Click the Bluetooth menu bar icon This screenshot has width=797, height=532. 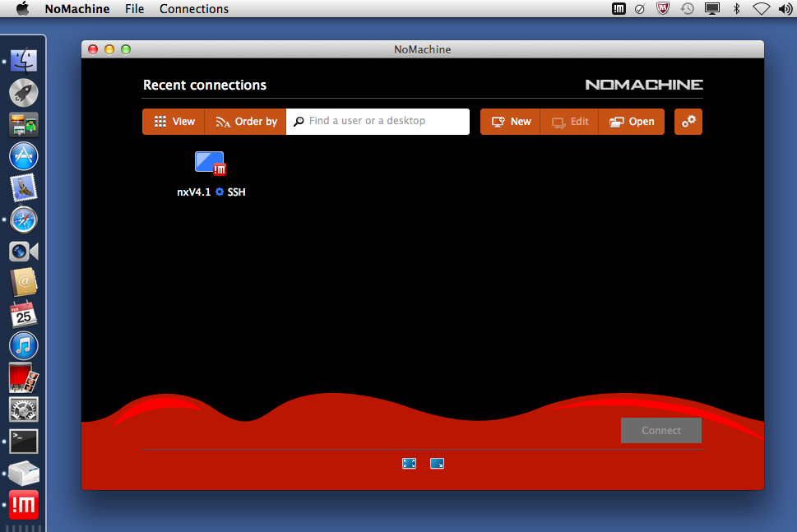click(736, 9)
